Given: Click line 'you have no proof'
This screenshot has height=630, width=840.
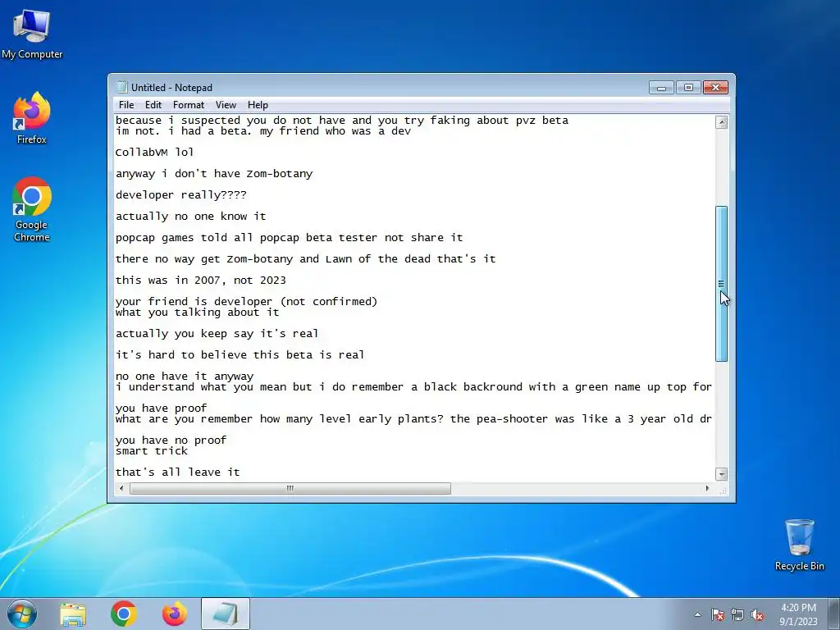Looking at the screenshot, I should tap(171, 441).
